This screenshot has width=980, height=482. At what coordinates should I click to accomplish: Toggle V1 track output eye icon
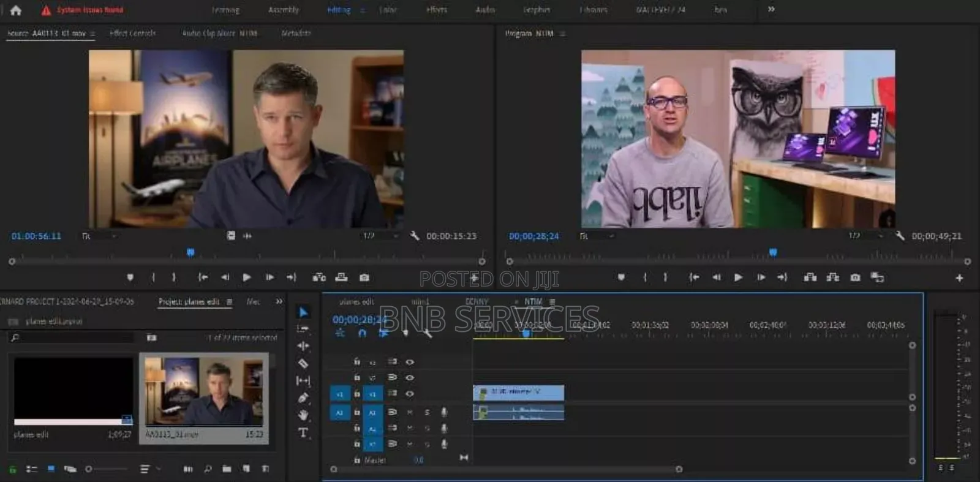tap(410, 394)
